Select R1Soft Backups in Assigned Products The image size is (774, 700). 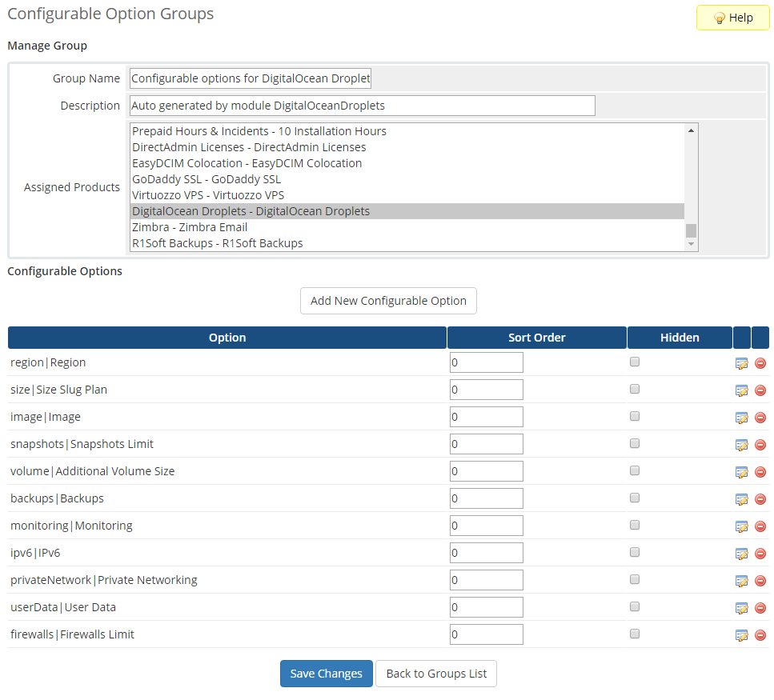[x=407, y=243]
